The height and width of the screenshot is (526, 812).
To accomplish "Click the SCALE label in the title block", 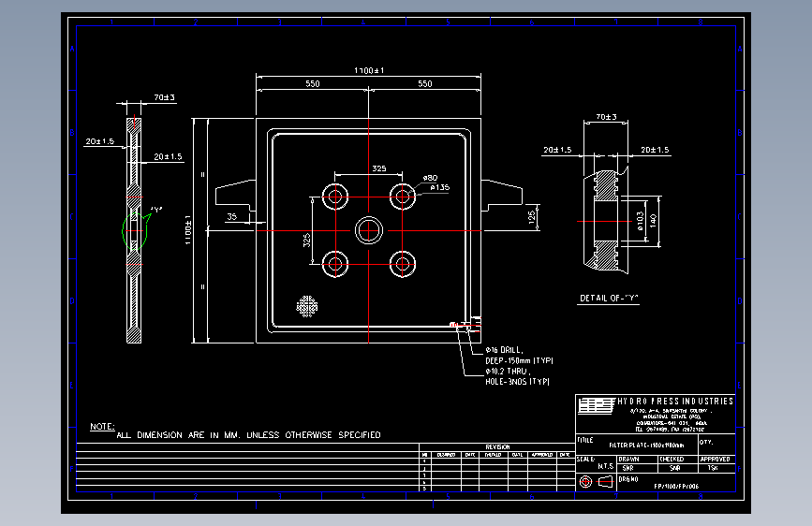I will 585,460.
